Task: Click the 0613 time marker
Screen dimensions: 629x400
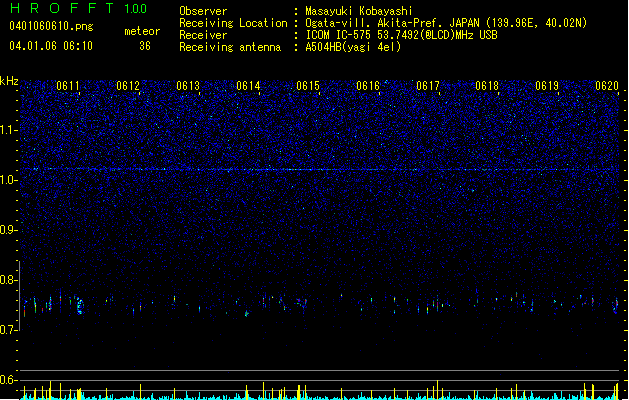Action: [188, 86]
